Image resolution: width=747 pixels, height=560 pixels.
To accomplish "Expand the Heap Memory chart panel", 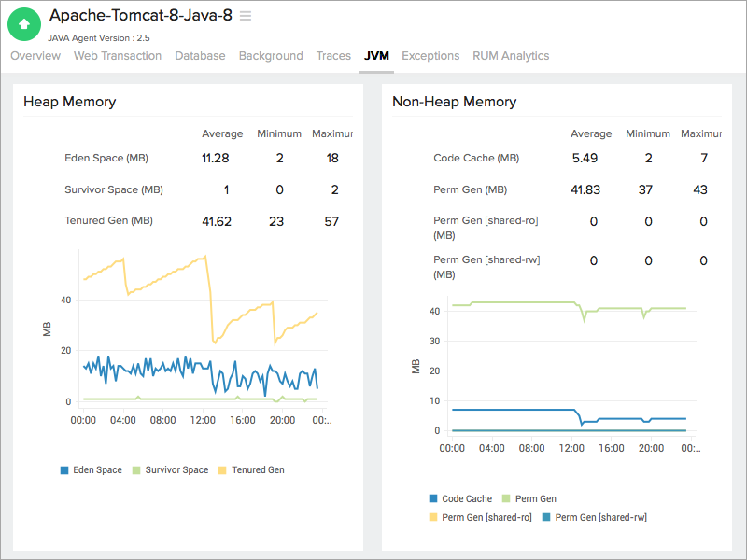I will click(x=69, y=102).
